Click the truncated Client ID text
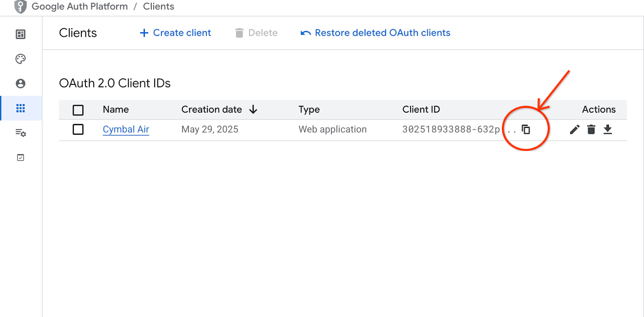 pyautogui.click(x=451, y=129)
